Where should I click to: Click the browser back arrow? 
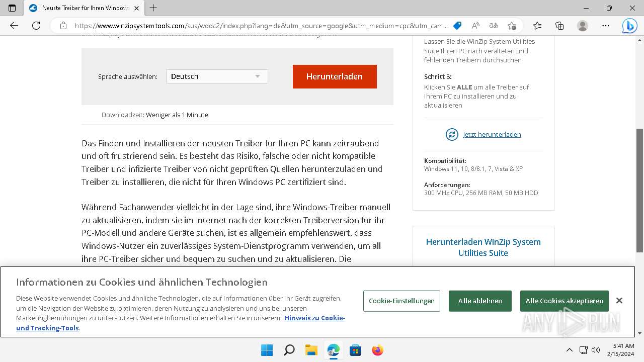point(14,26)
